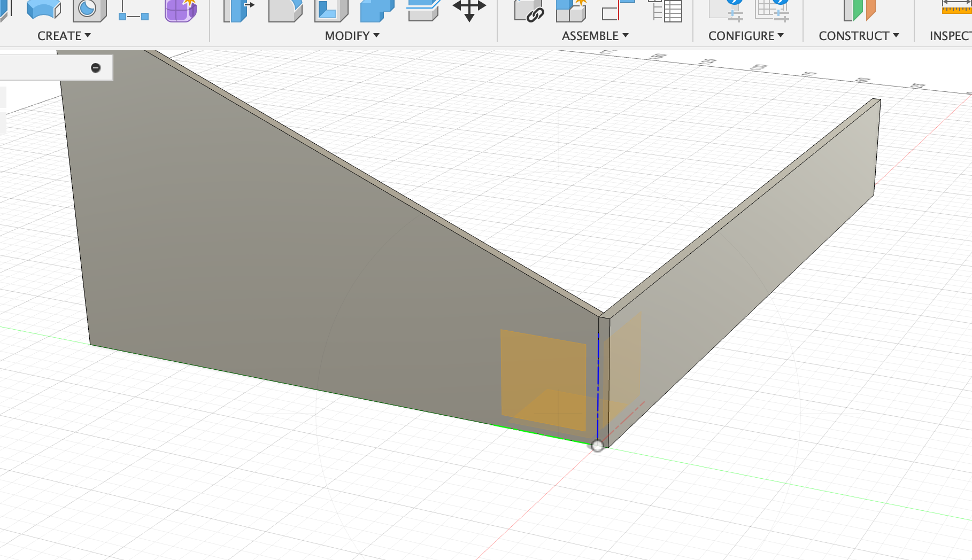
Task: Select the orange origin plane square
Action: click(542, 378)
